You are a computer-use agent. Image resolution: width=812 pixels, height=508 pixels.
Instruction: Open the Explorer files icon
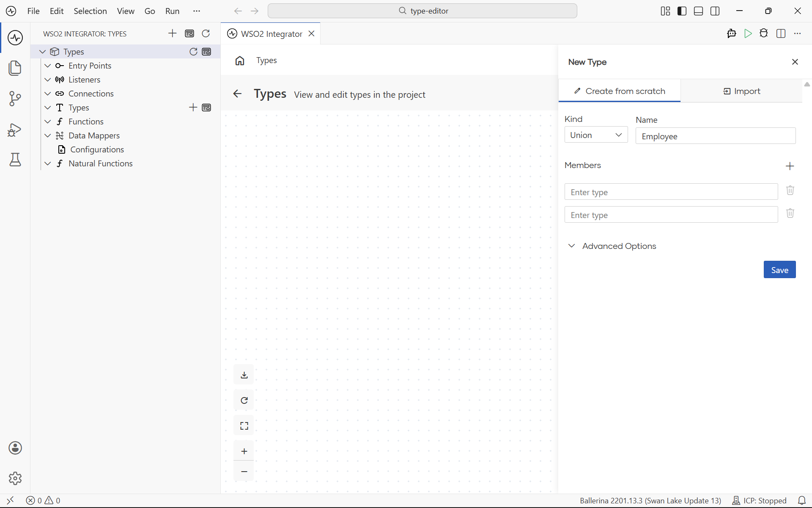click(x=15, y=68)
